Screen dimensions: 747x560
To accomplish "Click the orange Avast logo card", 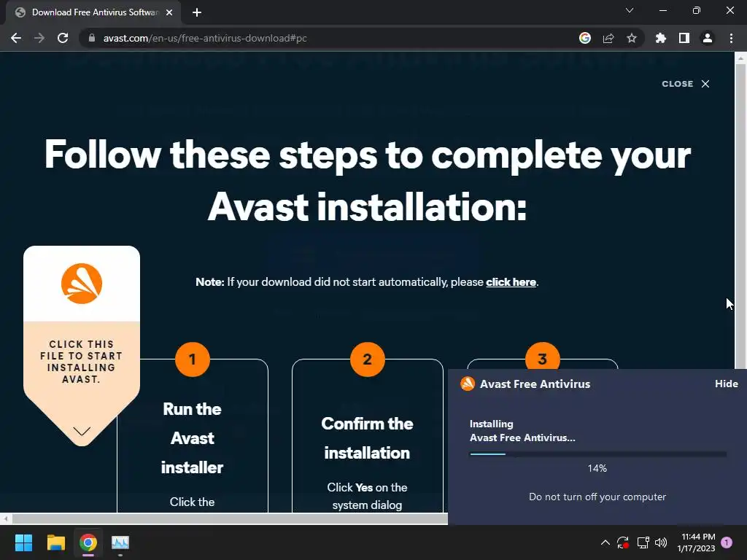I will tap(82, 284).
